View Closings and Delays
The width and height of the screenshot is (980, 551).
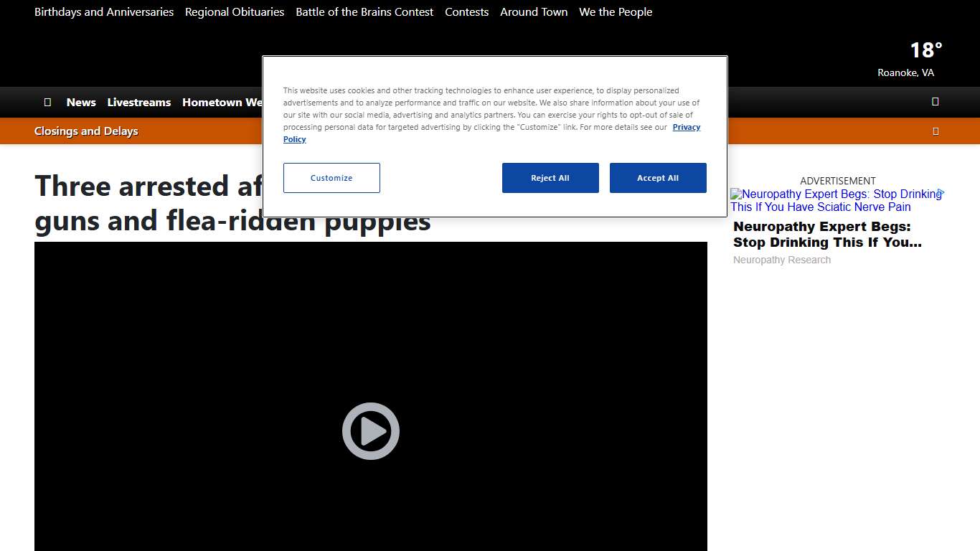tap(86, 131)
